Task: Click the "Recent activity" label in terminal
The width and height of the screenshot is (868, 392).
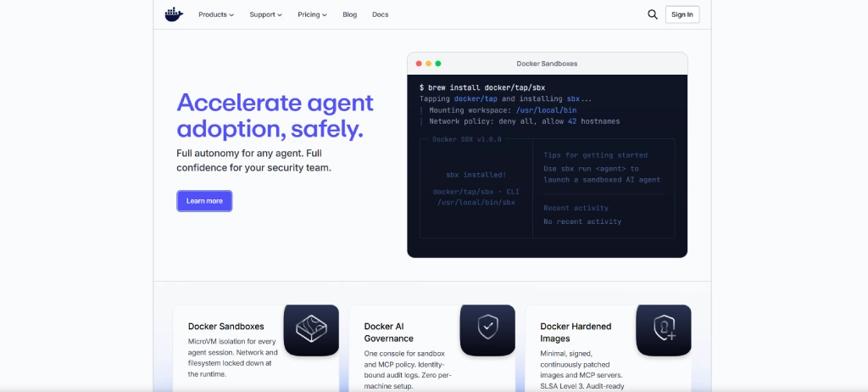Action: pyautogui.click(x=576, y=208)
